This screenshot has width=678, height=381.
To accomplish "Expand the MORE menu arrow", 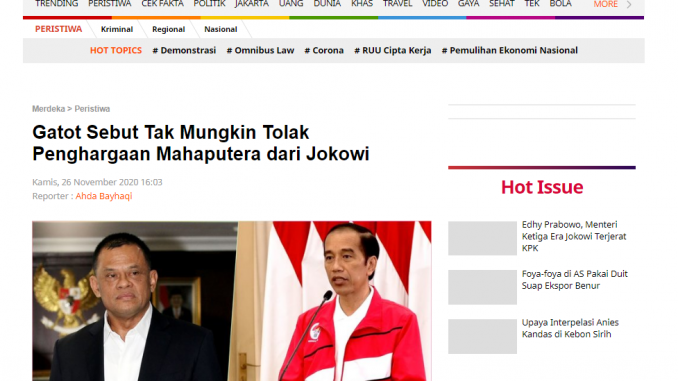I will point(629,4).
